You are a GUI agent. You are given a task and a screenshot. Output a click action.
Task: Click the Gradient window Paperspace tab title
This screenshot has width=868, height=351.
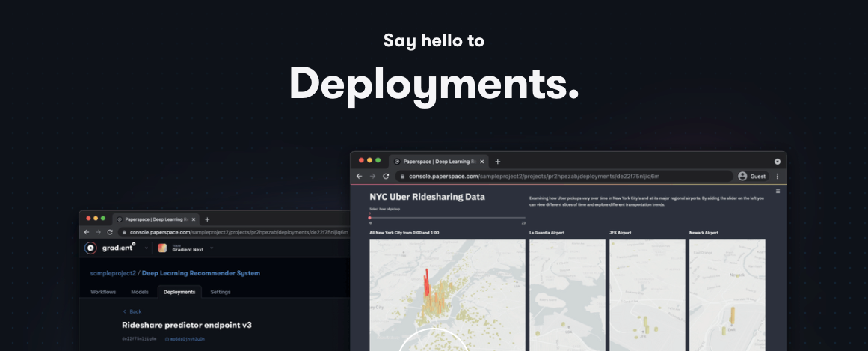[157, 219]
